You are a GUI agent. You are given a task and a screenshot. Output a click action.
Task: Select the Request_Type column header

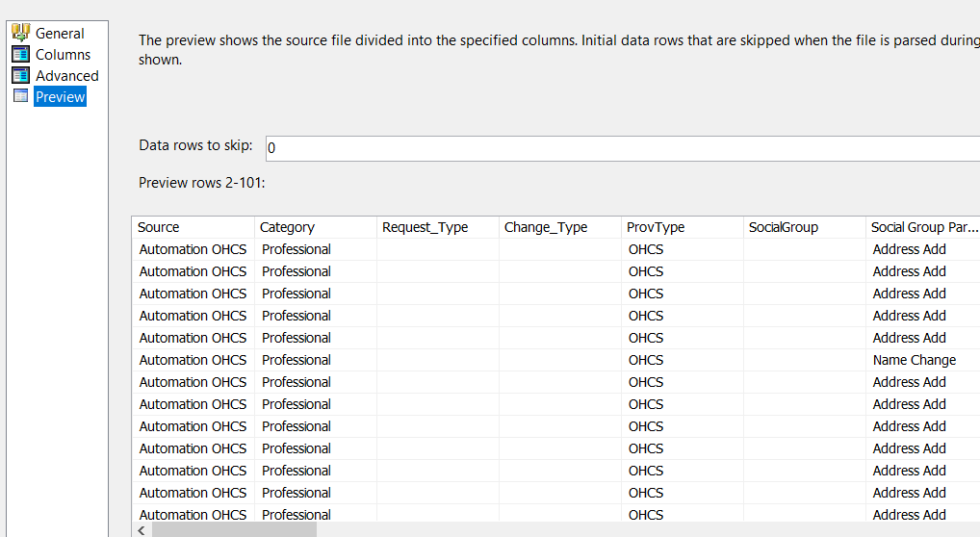pyautogui.click(x=437, y=227)
